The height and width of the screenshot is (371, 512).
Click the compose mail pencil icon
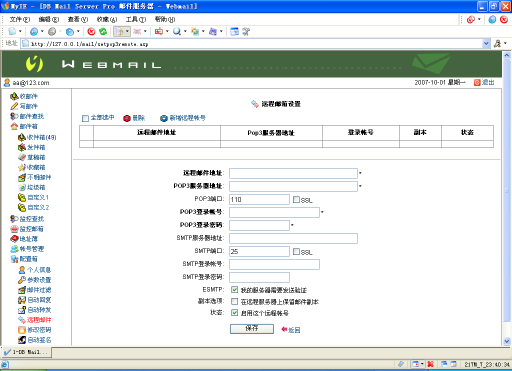[14, 106]
